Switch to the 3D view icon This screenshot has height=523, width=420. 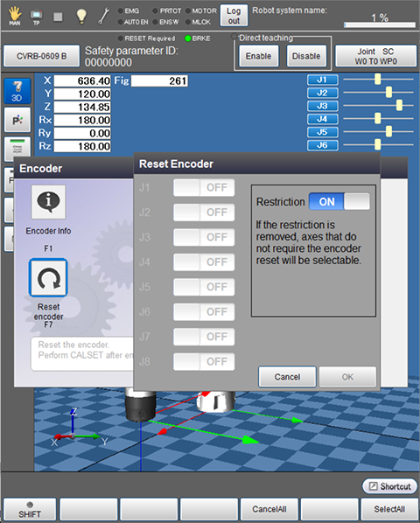[x=17, y=91]
